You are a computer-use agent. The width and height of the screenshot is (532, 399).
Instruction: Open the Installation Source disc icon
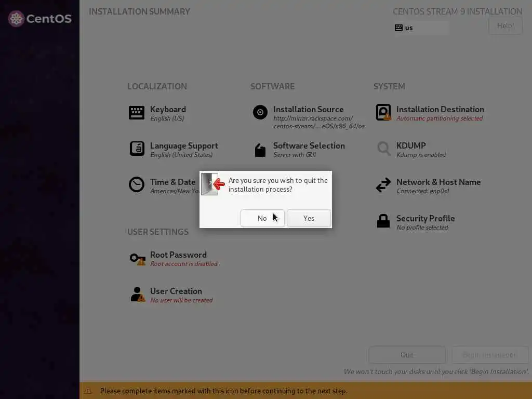click(x=260, y=112)
